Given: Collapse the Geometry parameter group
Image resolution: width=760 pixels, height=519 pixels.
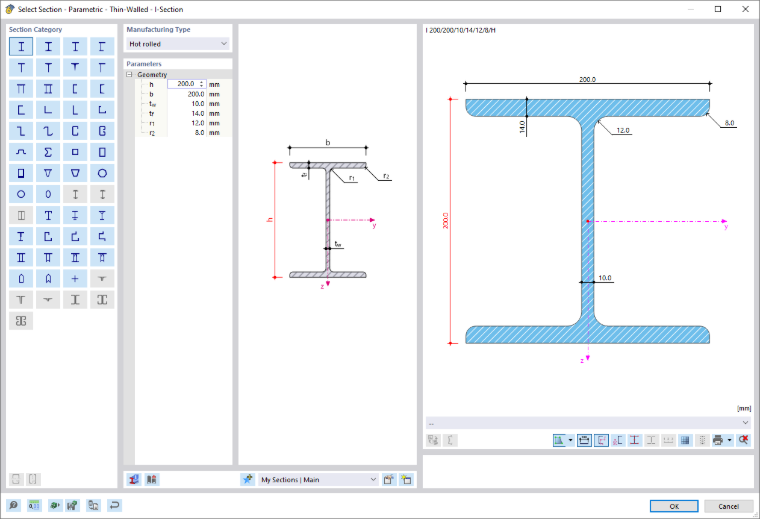Looking at the screenshot, I should pos(129,75).
